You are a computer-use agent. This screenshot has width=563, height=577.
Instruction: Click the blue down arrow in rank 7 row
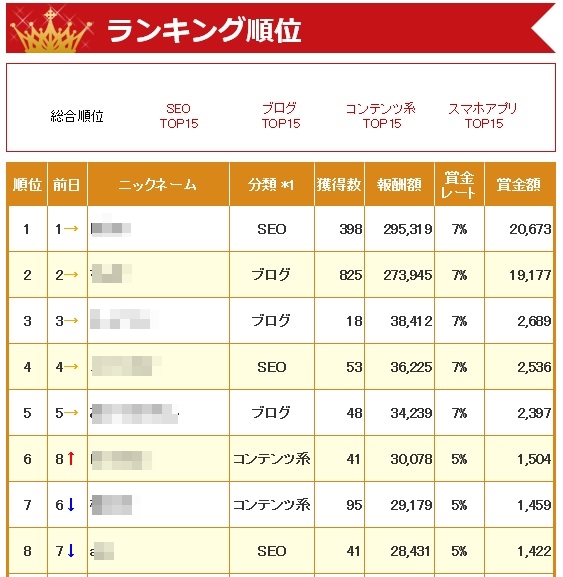(x=71, y=505)
